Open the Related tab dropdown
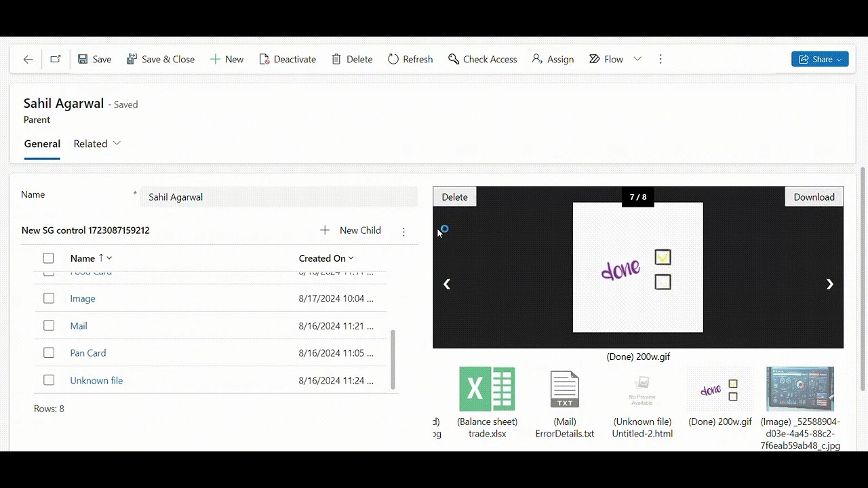Viewport: 868px width, 488px height. tap(97, 144)
